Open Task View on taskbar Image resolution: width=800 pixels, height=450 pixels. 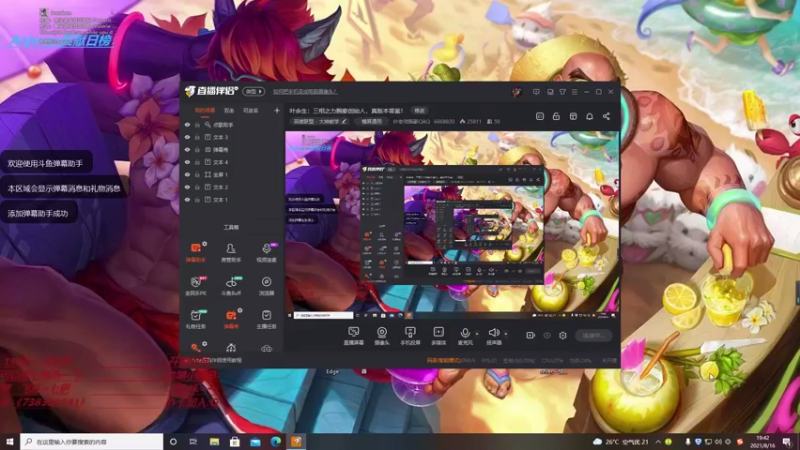click(x=193, y=442)
